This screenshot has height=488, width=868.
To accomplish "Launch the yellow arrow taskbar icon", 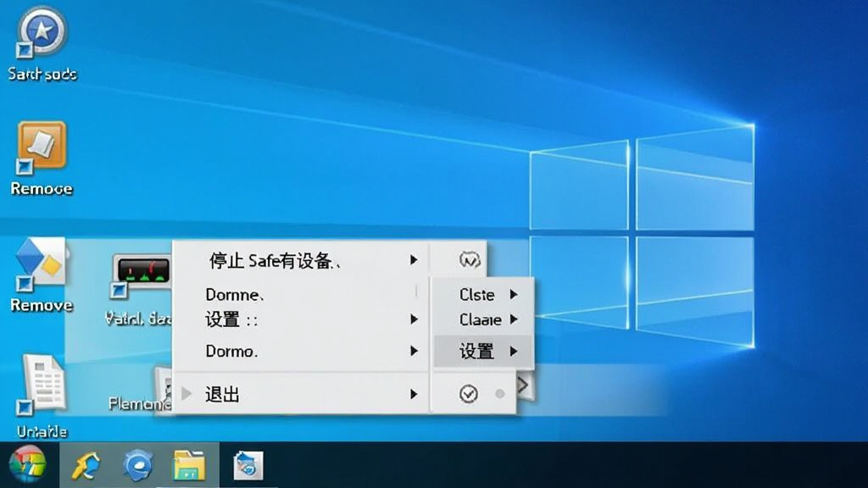I will point(85,465).
